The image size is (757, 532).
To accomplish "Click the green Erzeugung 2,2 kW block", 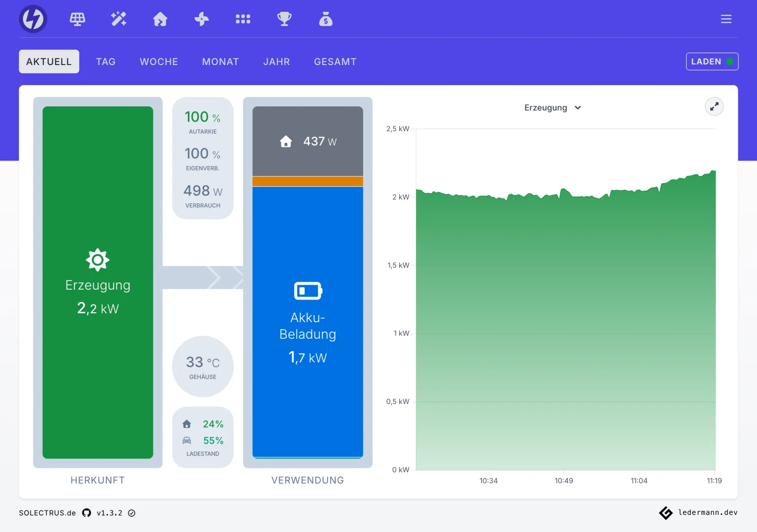I will [x=98, y=282].
